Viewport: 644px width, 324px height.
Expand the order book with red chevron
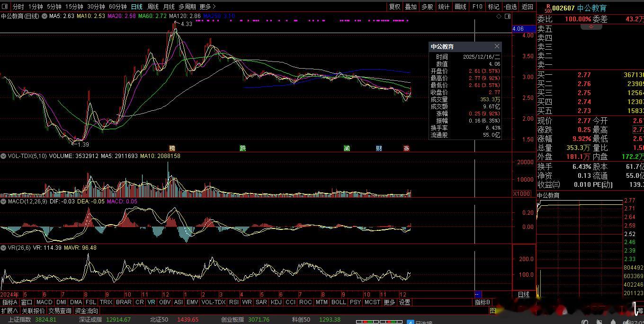(591, 26)
